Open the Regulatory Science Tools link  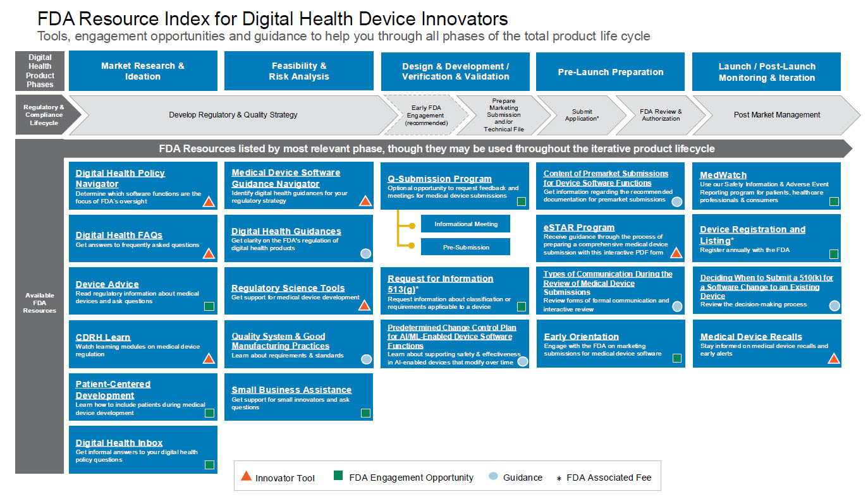(288, 288)
